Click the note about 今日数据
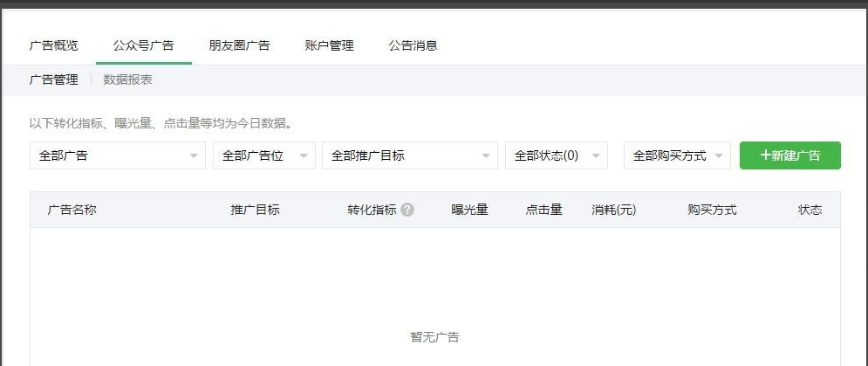This screenshot has height=366, width=868. pos(161,124)
